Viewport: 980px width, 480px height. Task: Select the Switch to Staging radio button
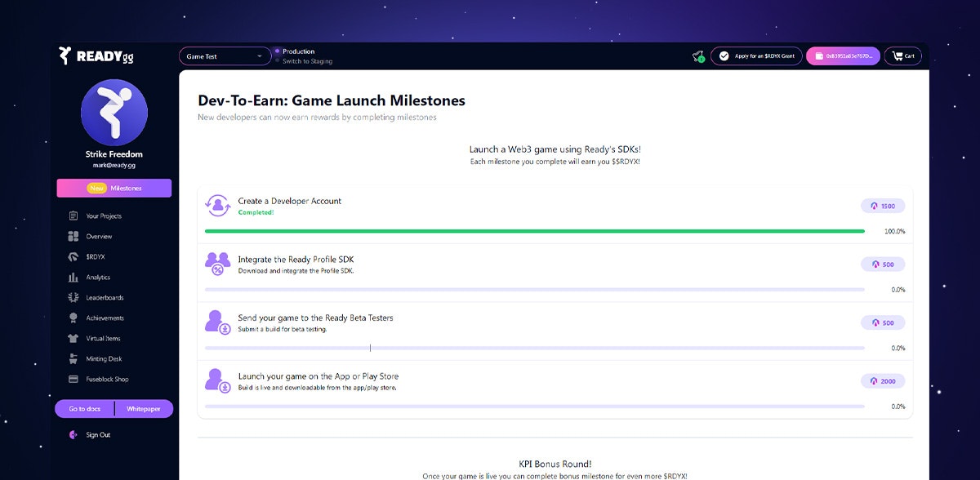coord(278,61)
